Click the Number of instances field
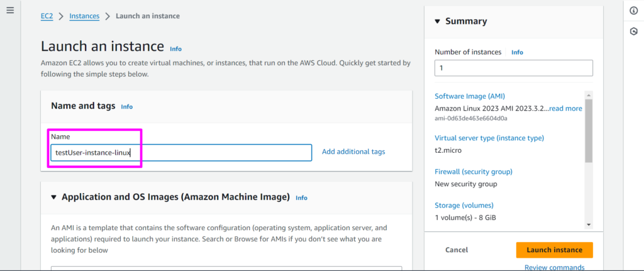This screenshot has width=644, height=271. coord(513,68)
